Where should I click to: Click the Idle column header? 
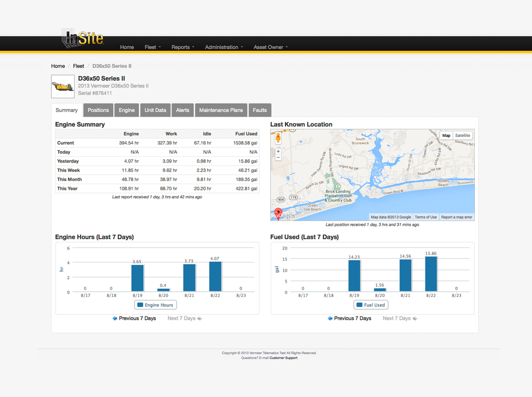click(x=207, y=134)
